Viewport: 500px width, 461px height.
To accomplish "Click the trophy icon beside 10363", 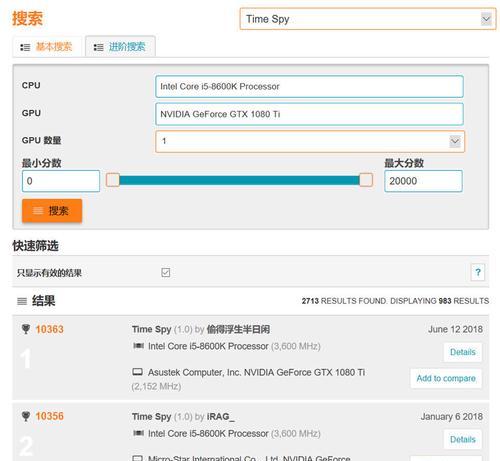I will (x=26, y=329).
